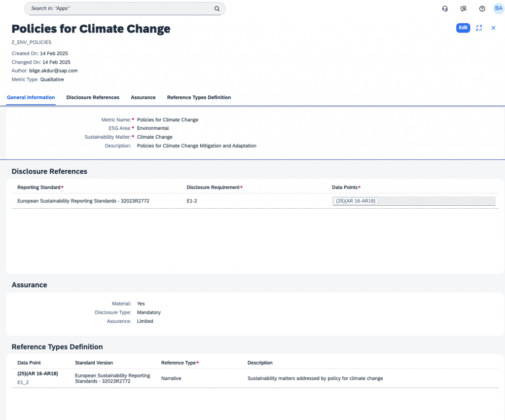Open the feedback chat icon

click(464, 9)
